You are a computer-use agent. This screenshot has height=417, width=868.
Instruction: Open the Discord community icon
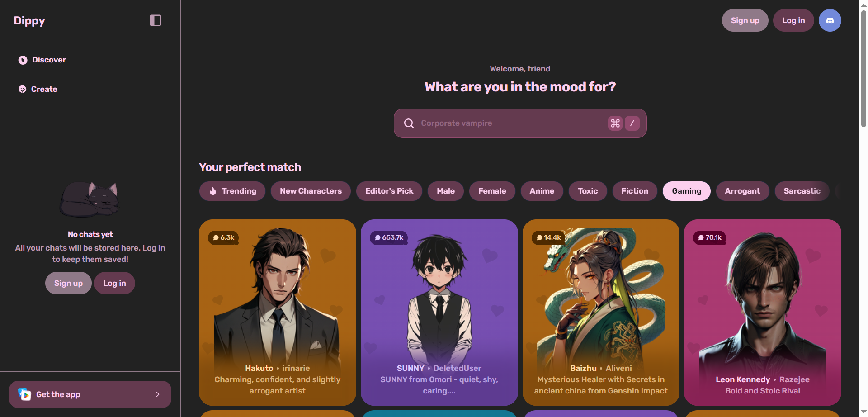pyautogui.click(x=830, y=20)
